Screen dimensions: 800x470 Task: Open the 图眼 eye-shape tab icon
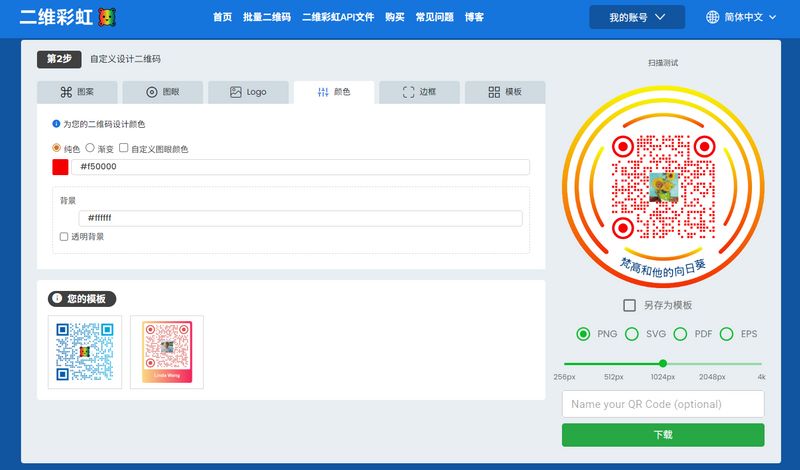click(x=152, y=92)
